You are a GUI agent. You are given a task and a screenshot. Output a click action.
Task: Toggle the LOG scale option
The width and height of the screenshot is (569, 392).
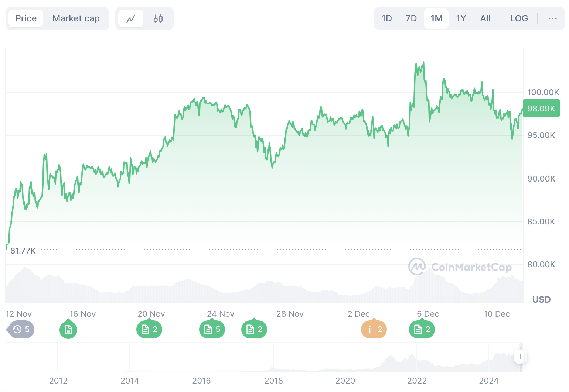tap(519, 18)
